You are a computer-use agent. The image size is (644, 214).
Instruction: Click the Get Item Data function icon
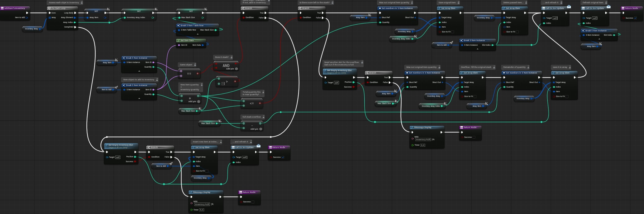click(x=178, y=41)
